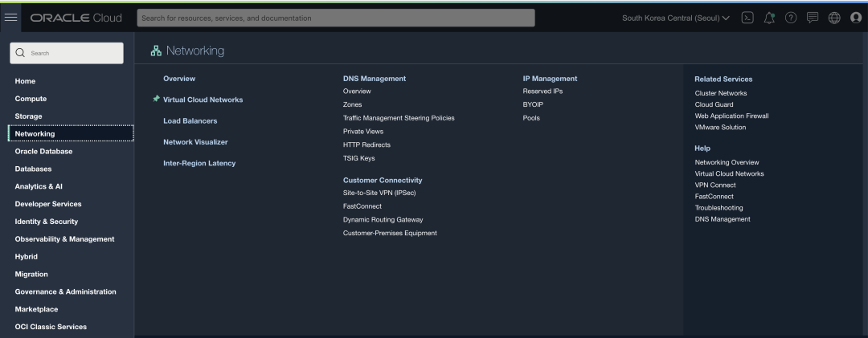Open VPN Connect help link
The image size is (868, 338).
pos(715,185)
